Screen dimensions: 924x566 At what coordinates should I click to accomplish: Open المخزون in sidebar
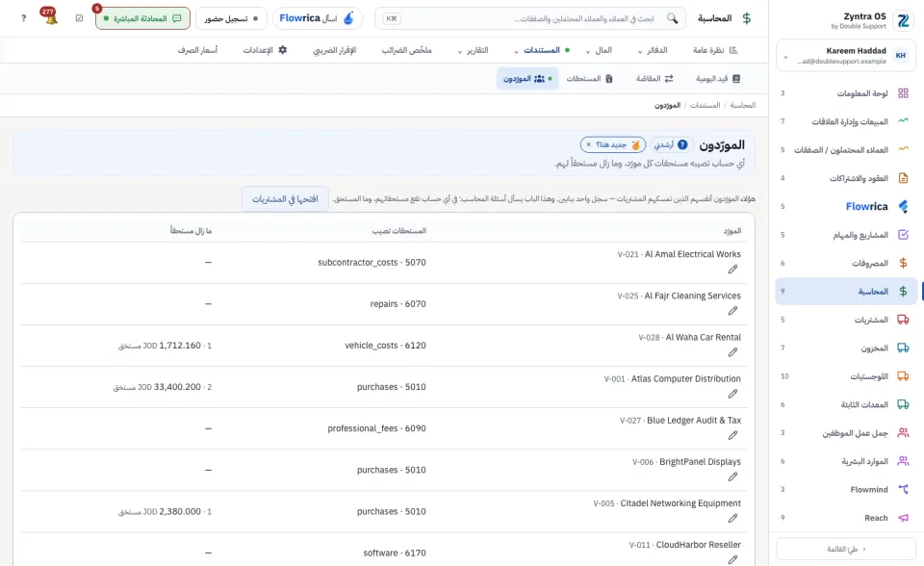pyautogui.click(x=846, y=347)
